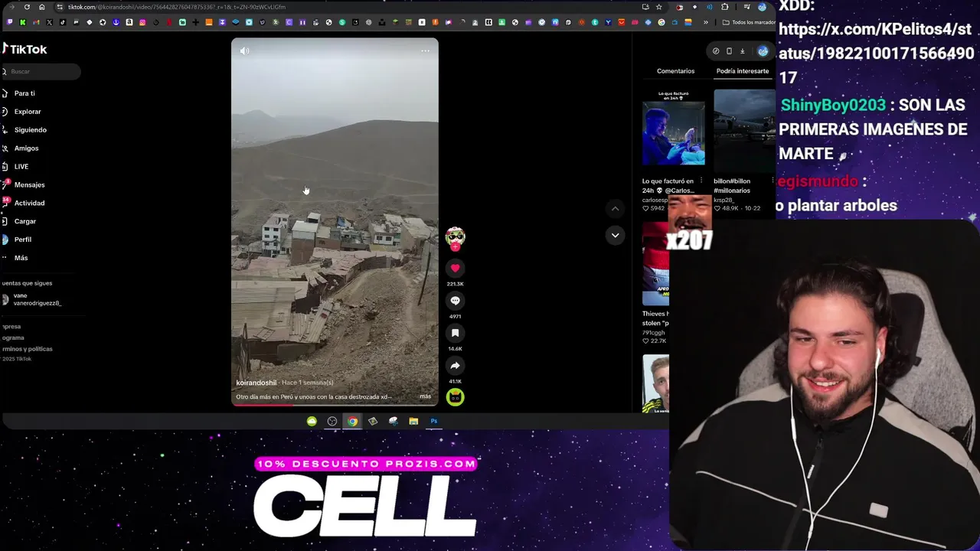Open the round dotted-circle app in taskbar

tap(332, 421)
